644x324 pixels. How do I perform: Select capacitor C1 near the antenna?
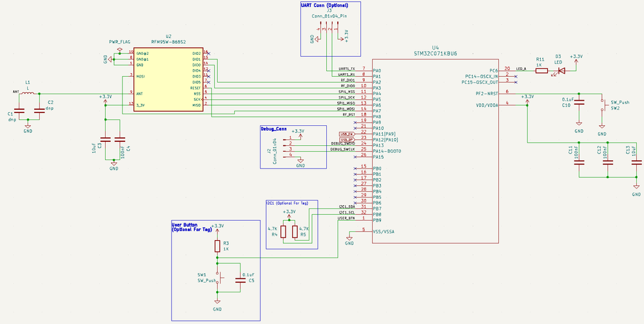[x=18, y=110]
